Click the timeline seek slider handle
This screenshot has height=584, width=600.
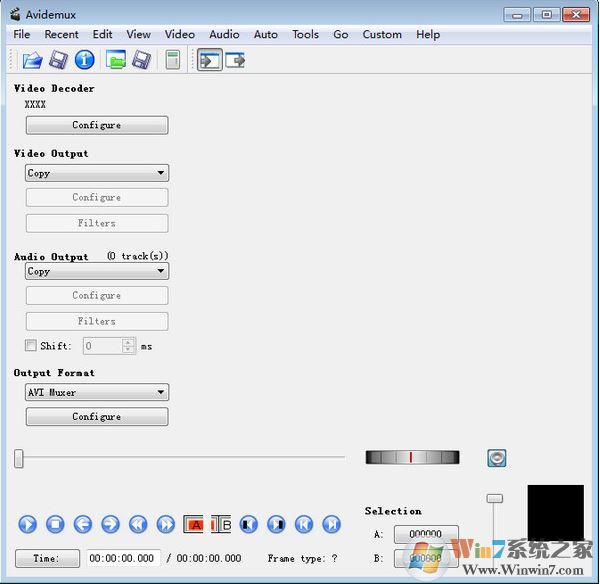(19, 458)
